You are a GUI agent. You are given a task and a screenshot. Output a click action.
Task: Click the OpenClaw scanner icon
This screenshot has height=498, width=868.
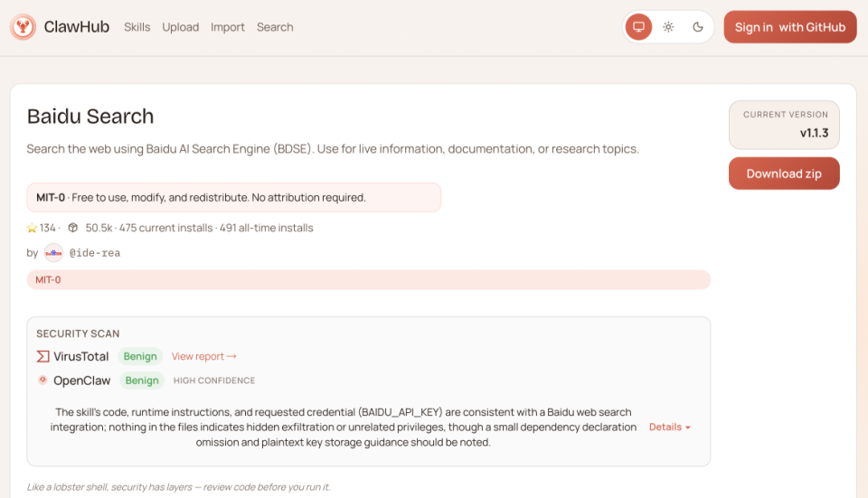pos(42,381)
